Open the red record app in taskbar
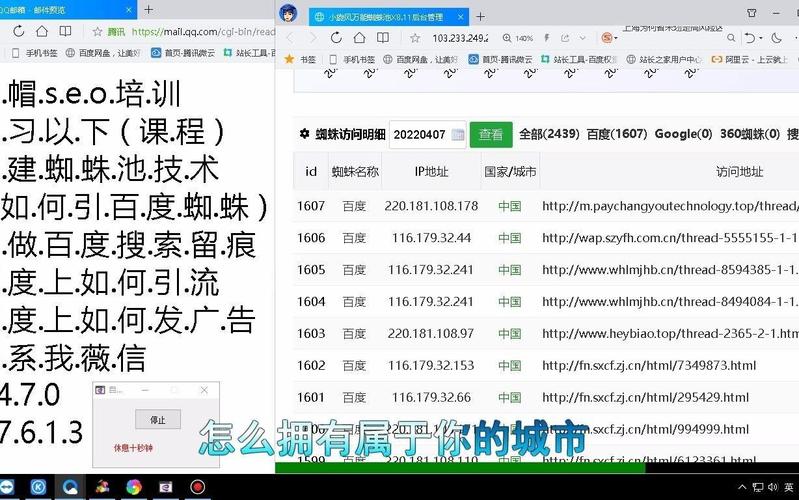The width and height of the screenshot is (799, 500). pos(198,487)
